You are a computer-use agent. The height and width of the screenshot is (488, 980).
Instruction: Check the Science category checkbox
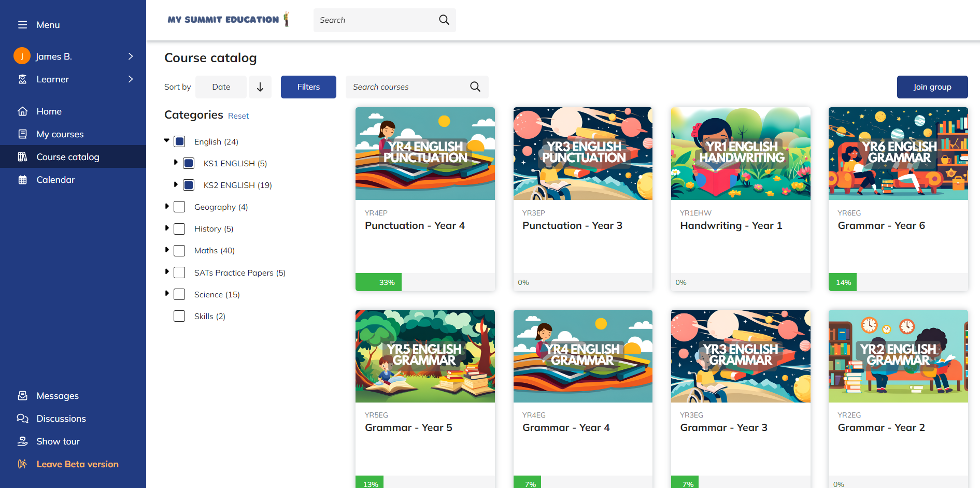point(179,294)
